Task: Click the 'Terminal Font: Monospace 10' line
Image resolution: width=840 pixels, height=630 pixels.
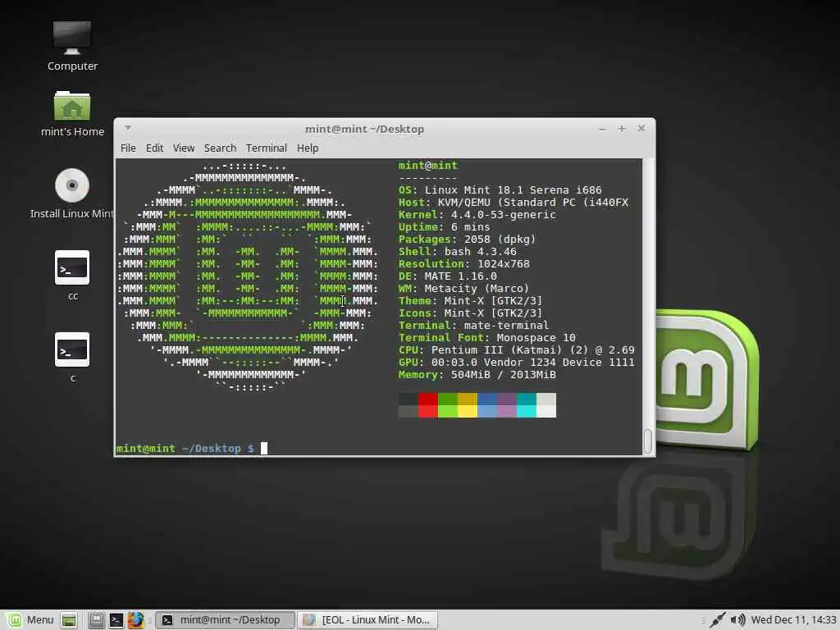Action: 486,338
